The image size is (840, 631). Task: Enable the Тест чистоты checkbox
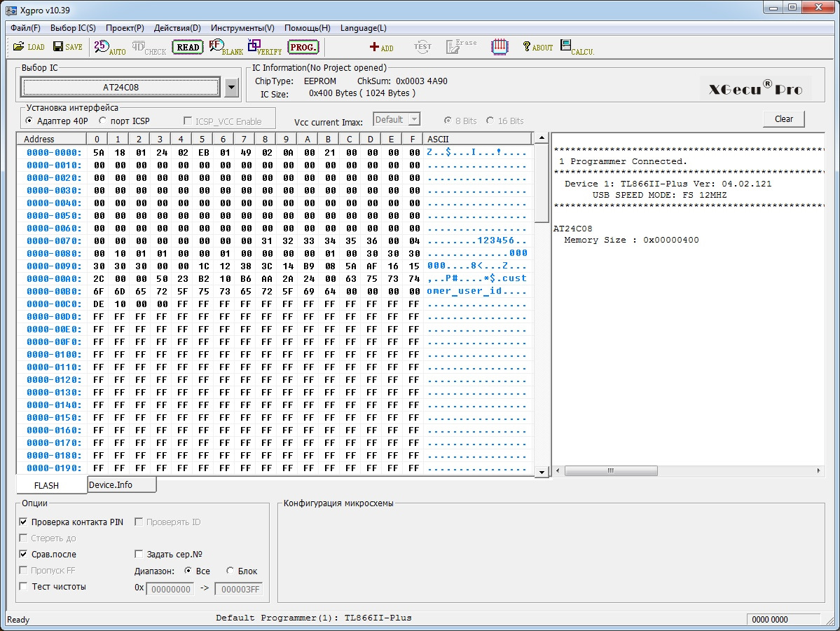coord(24,586)
